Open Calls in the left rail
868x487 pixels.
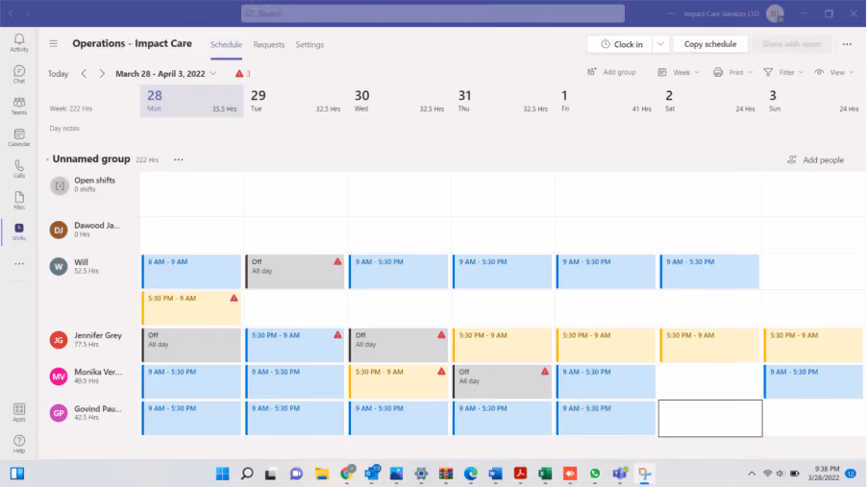tap(19, 168)
